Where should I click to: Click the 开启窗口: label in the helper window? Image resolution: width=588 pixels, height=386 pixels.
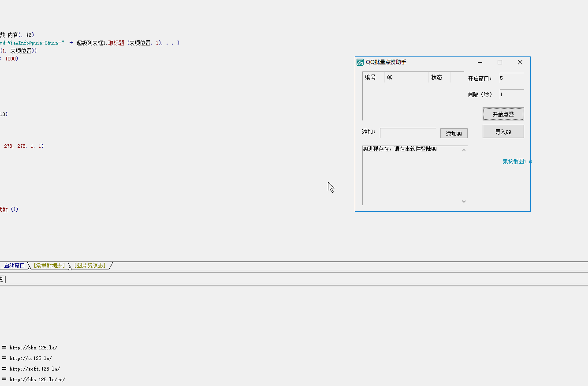click(x=480, y=79)
